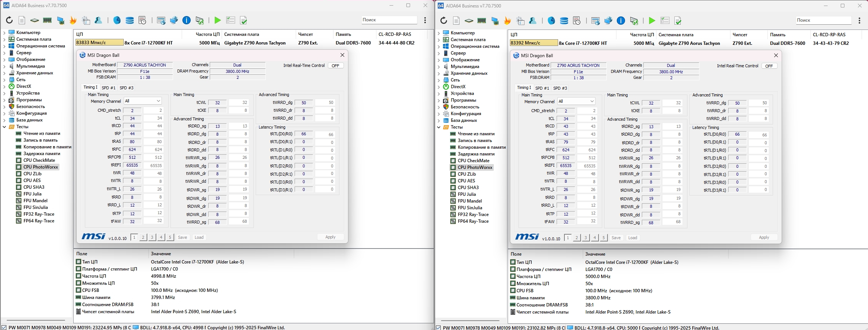This screenshot has width=868, height=330.
Task: Open the blue database icon in right window toolbar
Action: coord(564,21)
